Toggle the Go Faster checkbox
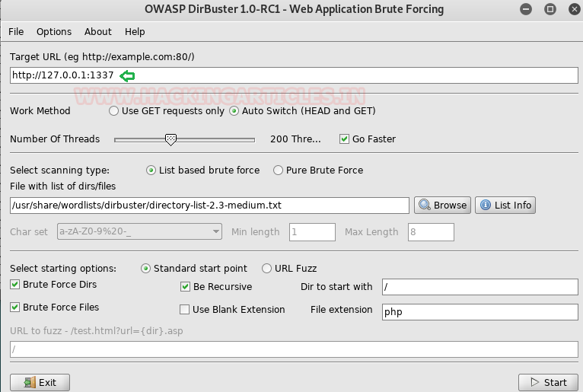 [344, 139]
